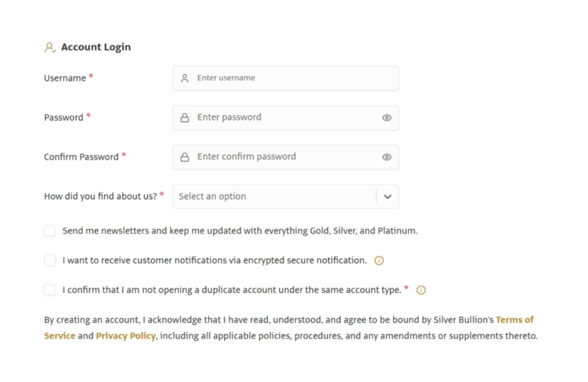The height and width of the screenshot is (382, 588).
Task: Click the lock icon in Password field
Action: coord(185,118)
